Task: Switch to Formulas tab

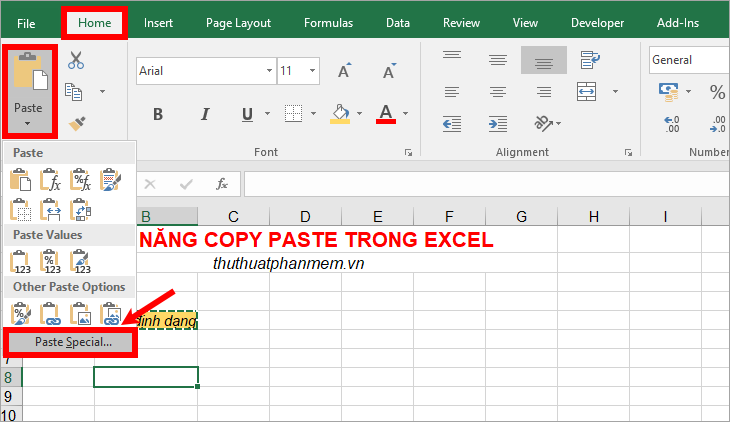Action: pos(328,23)
